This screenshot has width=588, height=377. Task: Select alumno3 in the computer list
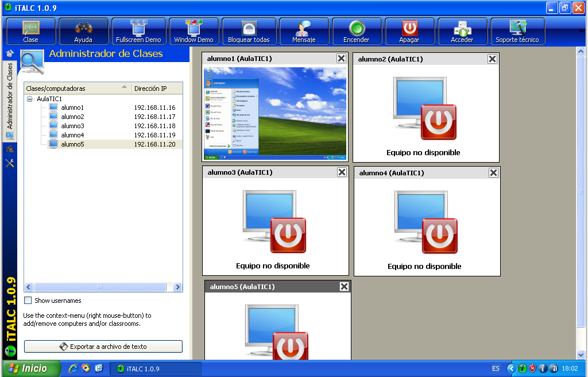click(72, 126)
